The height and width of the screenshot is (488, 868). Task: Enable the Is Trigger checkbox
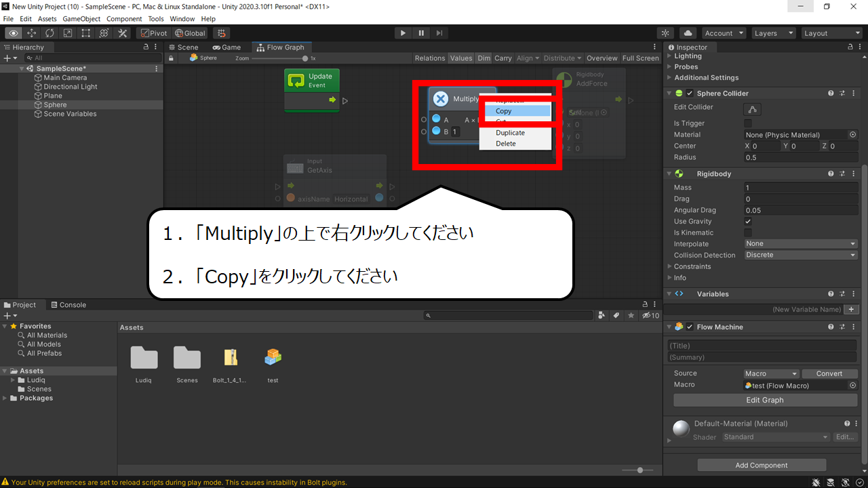748,123
